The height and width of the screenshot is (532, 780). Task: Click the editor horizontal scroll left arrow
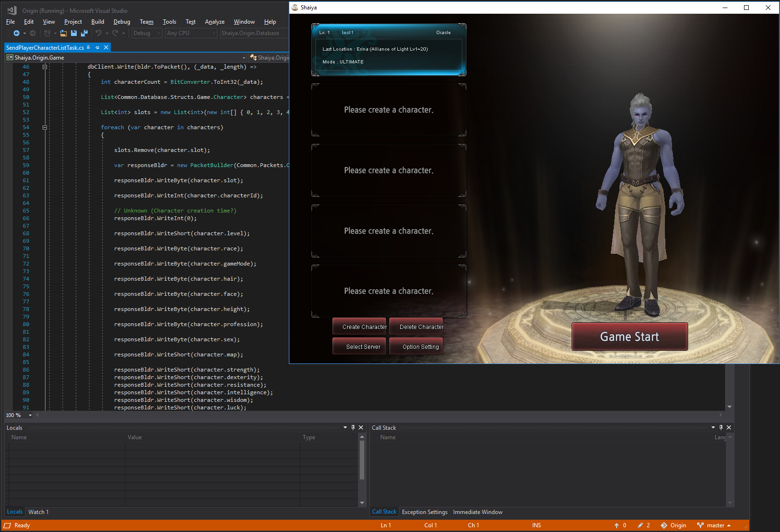pyautogui.click(x=37, y=415)
